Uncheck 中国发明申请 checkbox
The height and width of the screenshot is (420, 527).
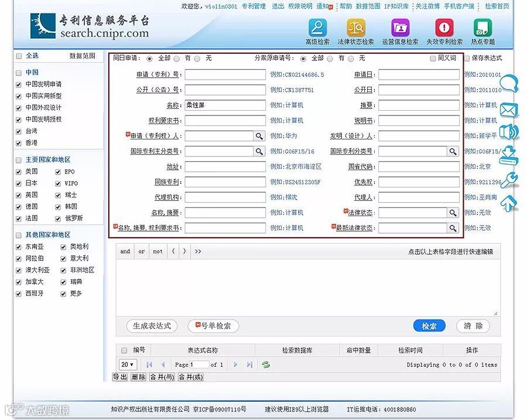click(19, 85)
